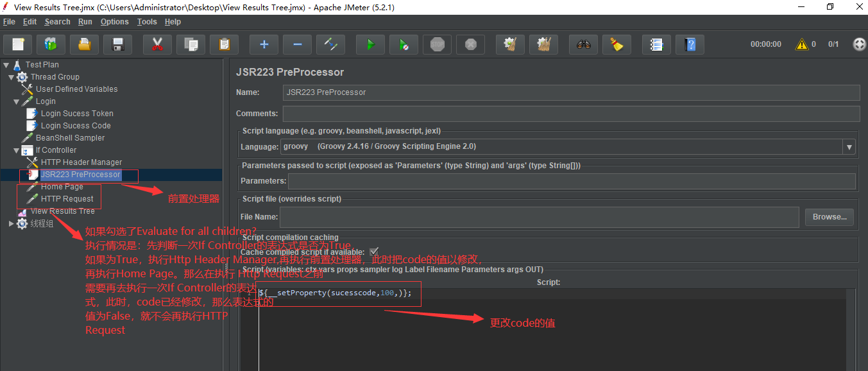This screenshot has width=868, height=371.
Task: Click the 0/1 active threads counter
Action: [833, 44]
